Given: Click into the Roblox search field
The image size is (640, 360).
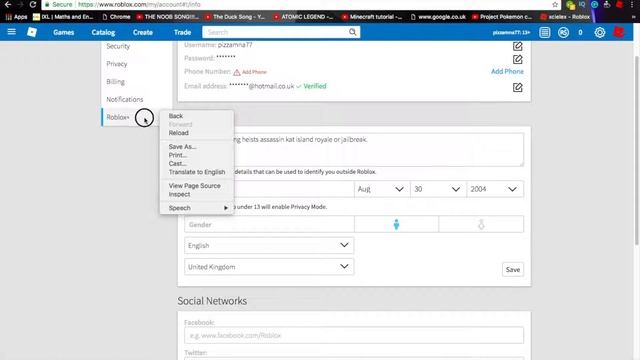Looking at the screenshot, I should pyautogui.click(x=276, y=32).
